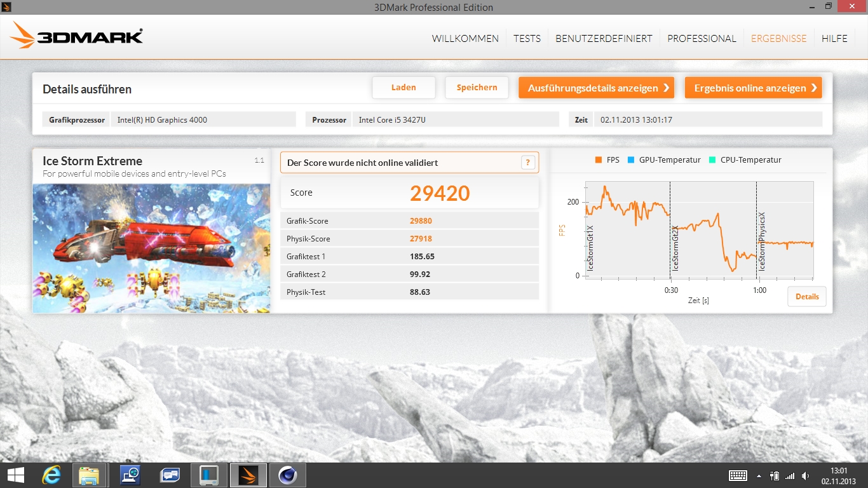The height and width of the screenshot is (488, 868).
Task: Click the battery power tray icon
Action: click(x=775, y=475)
